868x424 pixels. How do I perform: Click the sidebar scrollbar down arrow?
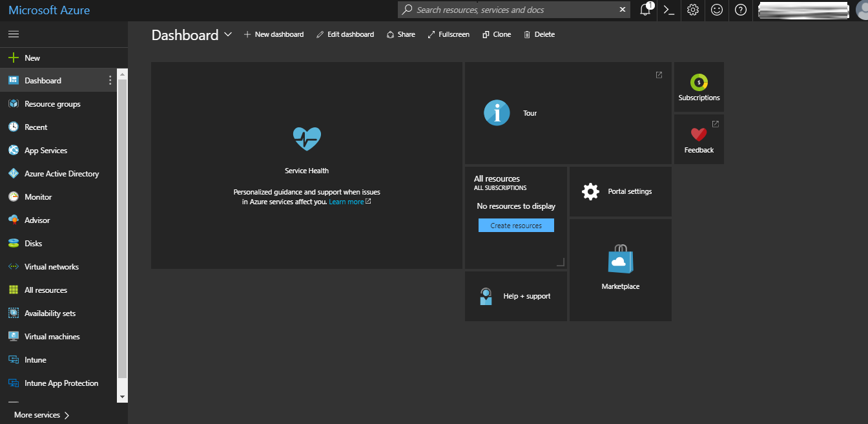click(123, 396)
